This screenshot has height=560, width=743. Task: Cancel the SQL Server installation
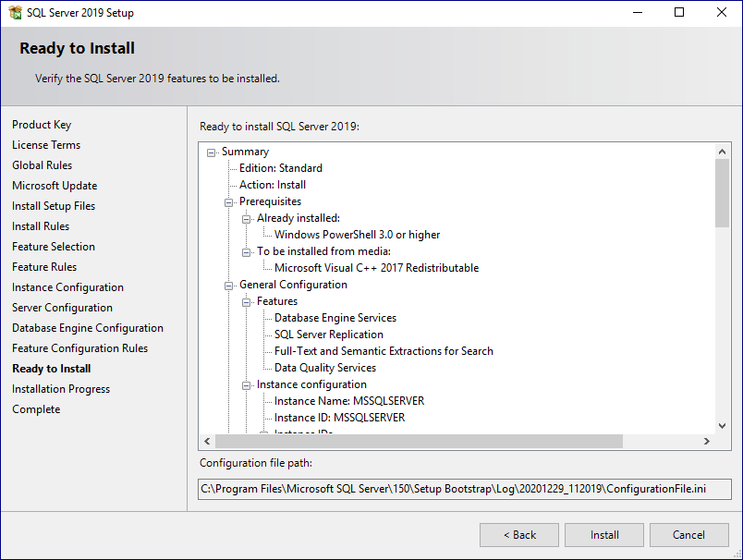click(688, 534)
